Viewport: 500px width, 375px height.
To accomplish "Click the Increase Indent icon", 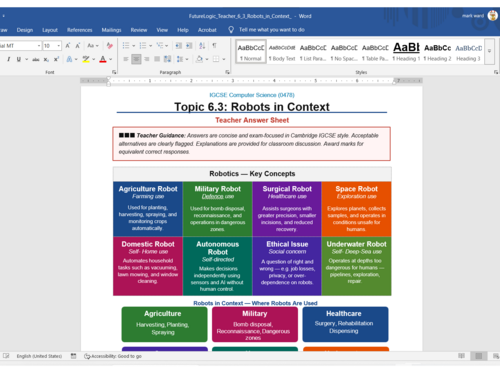I will coord(189,46).
